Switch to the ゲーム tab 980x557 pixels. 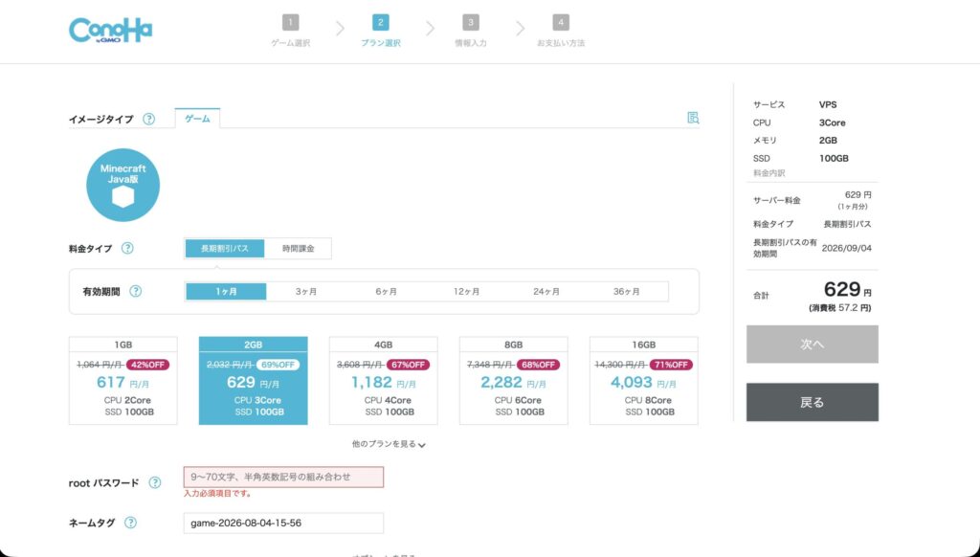point(197,118)
